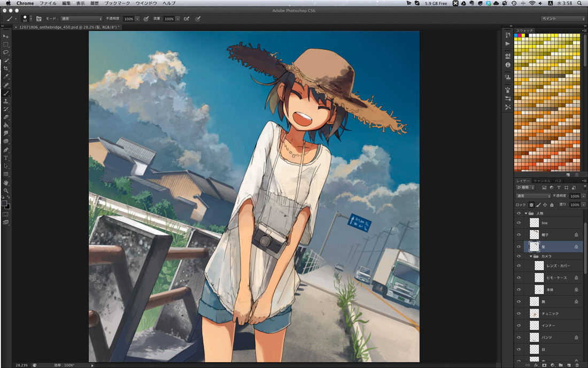Viewport: 588px width, 368px height.
Task: Open layer opacity dropdown arrow
Action: tap(584, 196)
